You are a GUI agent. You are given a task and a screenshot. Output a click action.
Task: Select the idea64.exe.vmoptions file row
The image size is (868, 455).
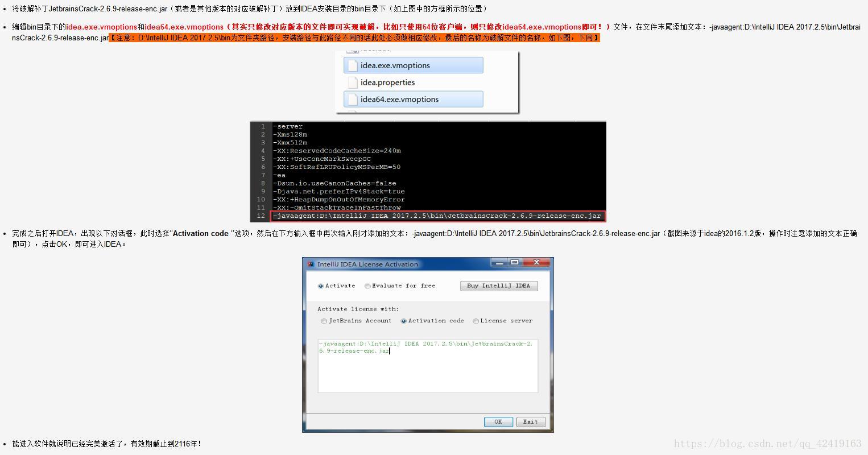point(414,99)
